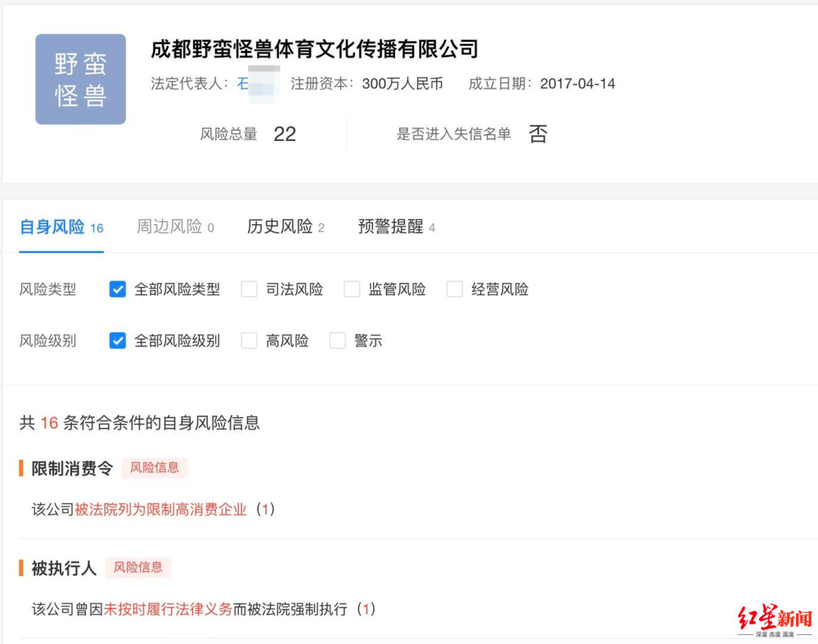The image size is (818, 644).
Task: Tick the 经营风险 checkbox
Action: click(x=454, y=289)
